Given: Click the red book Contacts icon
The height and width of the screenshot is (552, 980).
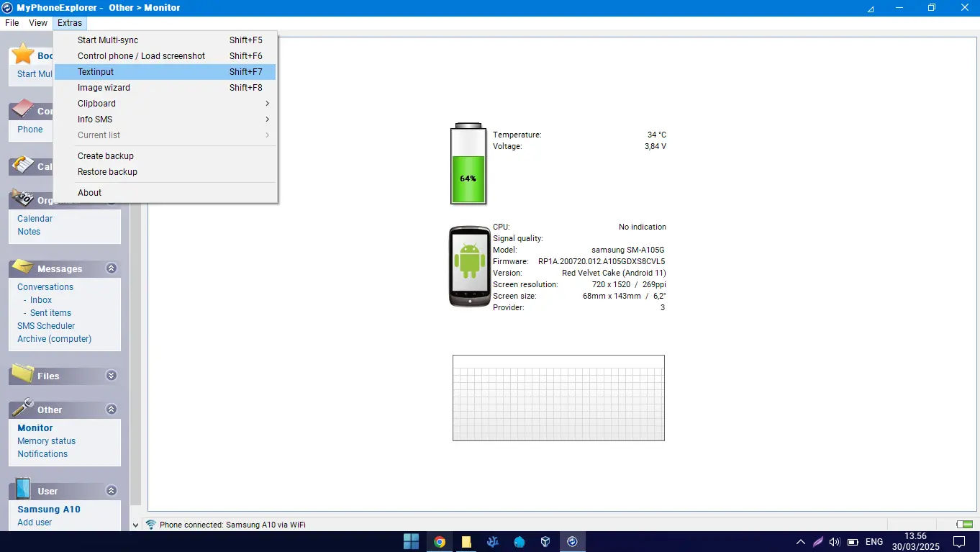Looking at the screenshot, I should 23,109.
